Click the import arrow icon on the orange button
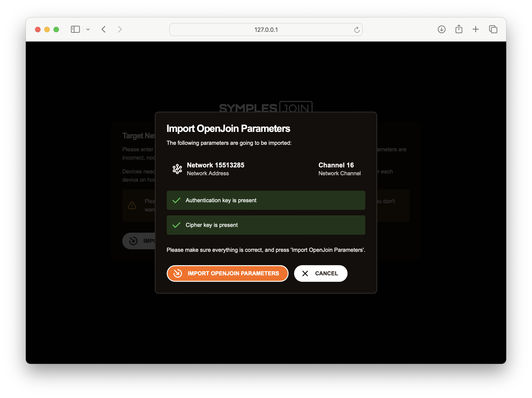Viewport: 532px width, 398px height. coord(178,273)
